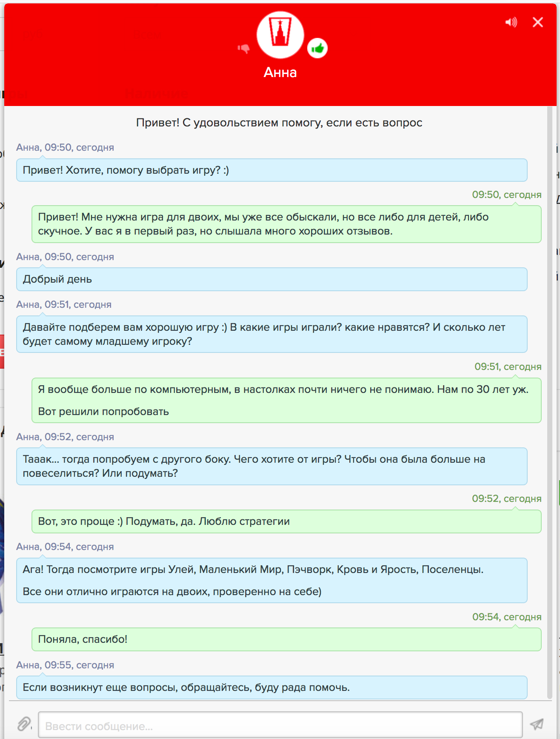This screenshot has height=739, width=560.
Task: Click the paperclip attach file icon
Action: pyautogui.click(x=24, y=724)
